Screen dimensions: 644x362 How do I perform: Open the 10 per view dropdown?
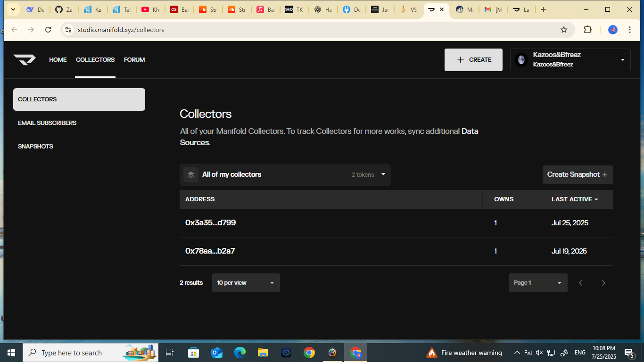click(246, 283)
